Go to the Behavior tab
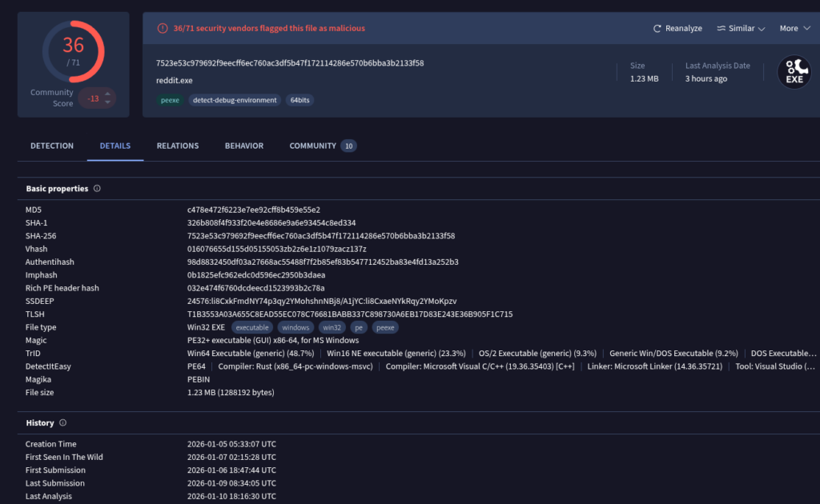 click(244, 146)
